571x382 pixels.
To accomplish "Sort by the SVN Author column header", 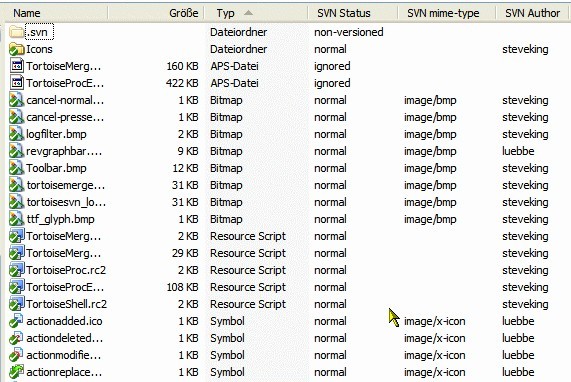I will (532, 13).
